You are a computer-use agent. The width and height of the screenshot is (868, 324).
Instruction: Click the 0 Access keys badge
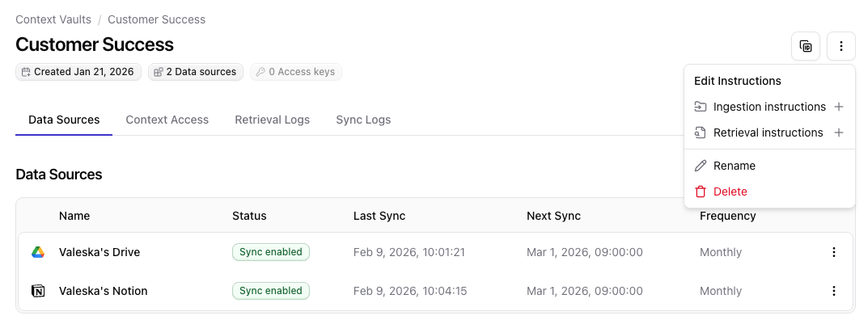(x=295, y=72)
